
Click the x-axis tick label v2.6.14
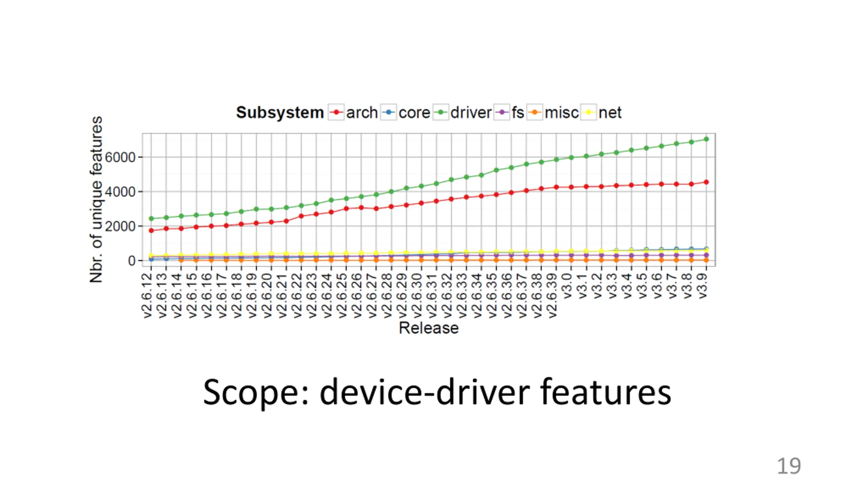177,296
